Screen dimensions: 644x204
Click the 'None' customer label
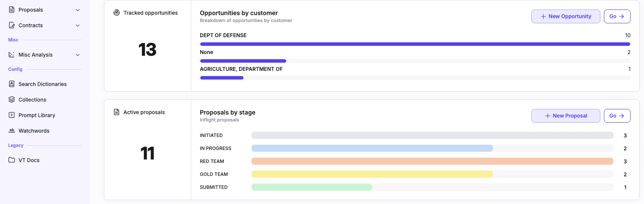coord(206,52)
